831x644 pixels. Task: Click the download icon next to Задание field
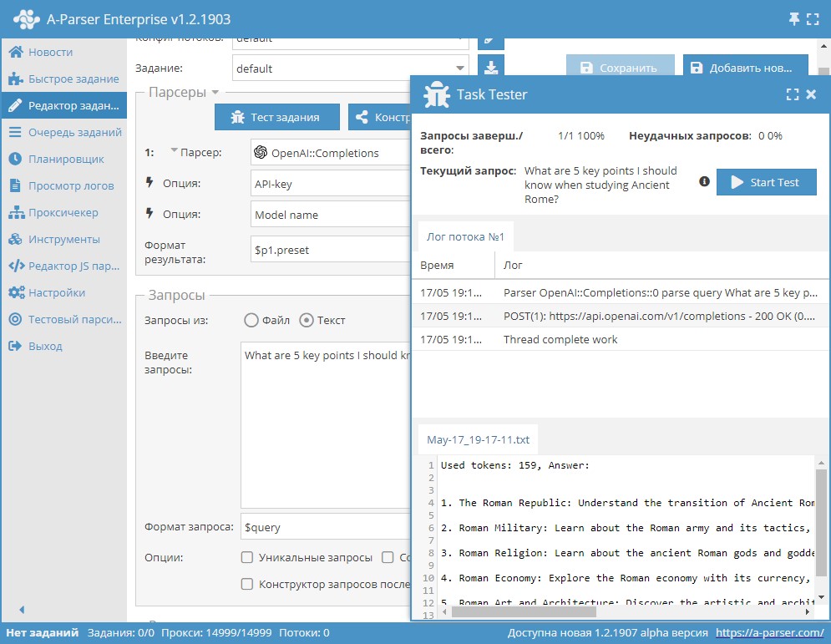(491, 68)
